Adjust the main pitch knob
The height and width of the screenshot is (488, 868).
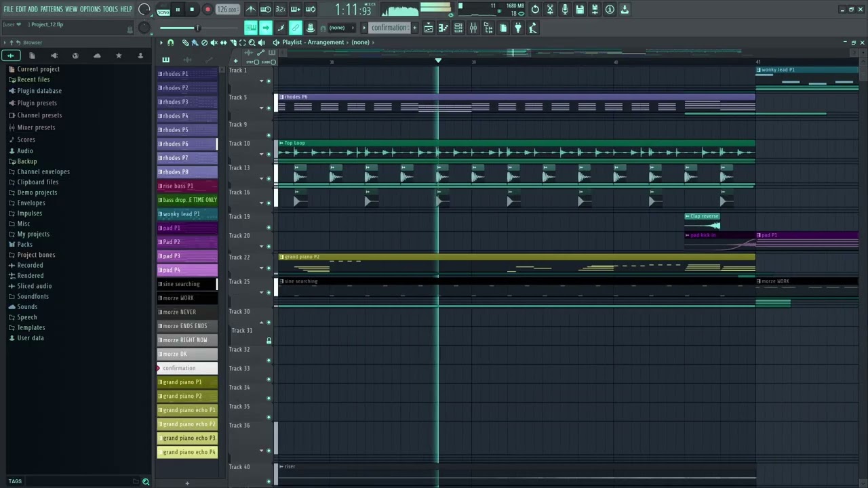click(144, 27)
